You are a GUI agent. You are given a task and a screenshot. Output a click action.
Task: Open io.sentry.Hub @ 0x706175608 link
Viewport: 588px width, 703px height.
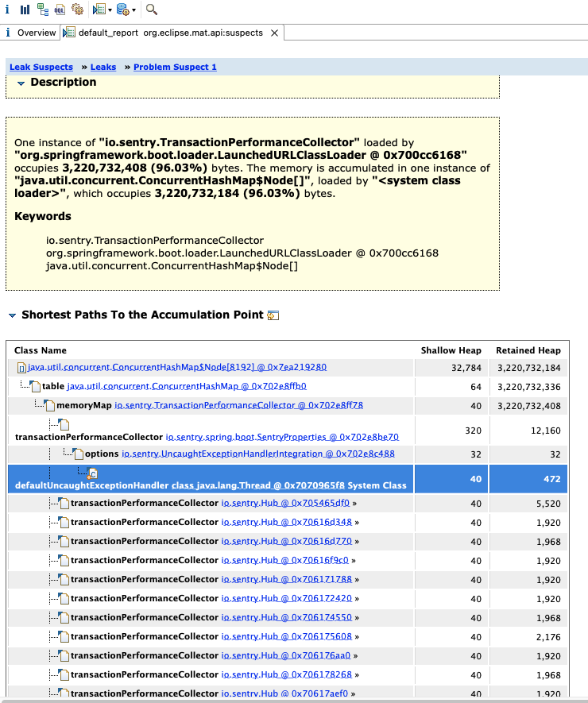click(287, 636)
